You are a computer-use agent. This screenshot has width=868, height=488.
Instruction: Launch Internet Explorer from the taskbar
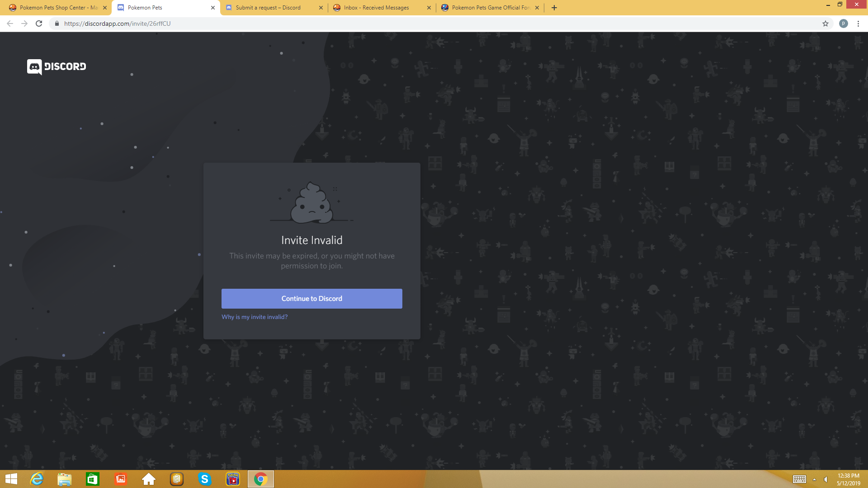tap(37, 479)
